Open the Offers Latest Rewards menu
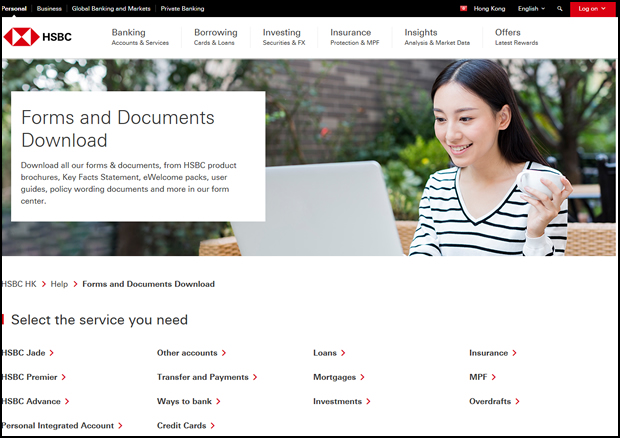This screenshot has height=438, width=620. point(516,37)
